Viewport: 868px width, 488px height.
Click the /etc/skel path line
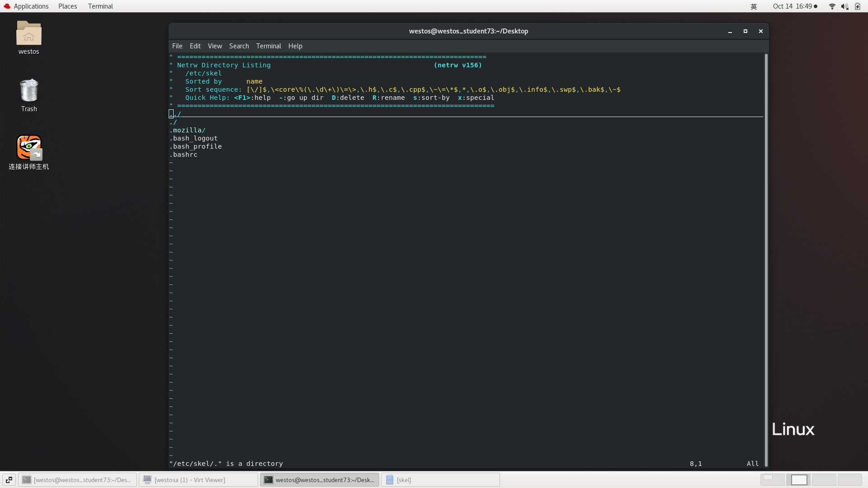point(203,73)
